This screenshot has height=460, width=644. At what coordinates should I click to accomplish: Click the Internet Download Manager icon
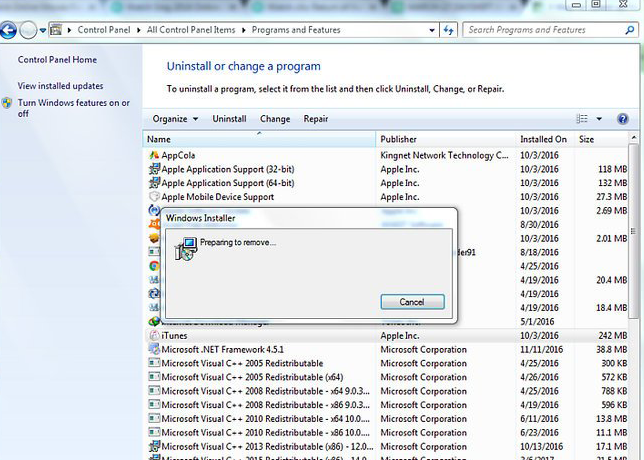click(154, 322)
